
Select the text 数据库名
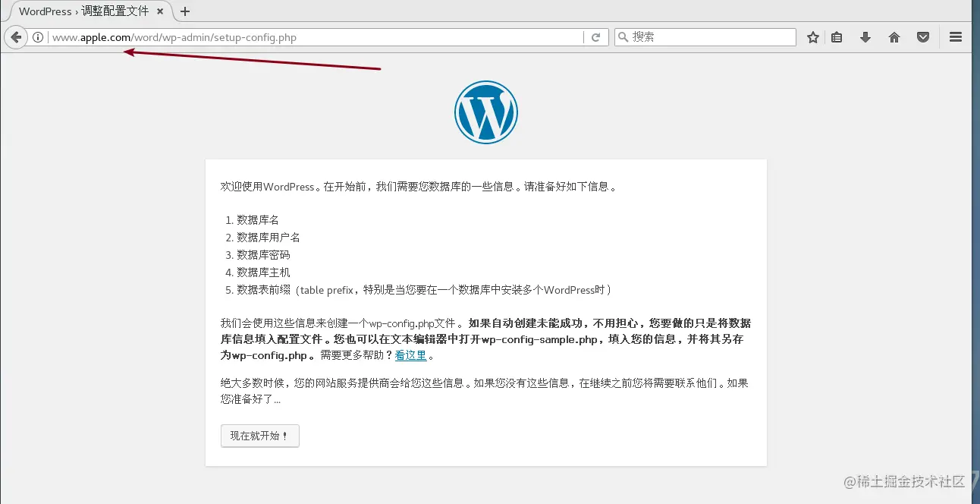pyautogui.click(x=258, y=219)
